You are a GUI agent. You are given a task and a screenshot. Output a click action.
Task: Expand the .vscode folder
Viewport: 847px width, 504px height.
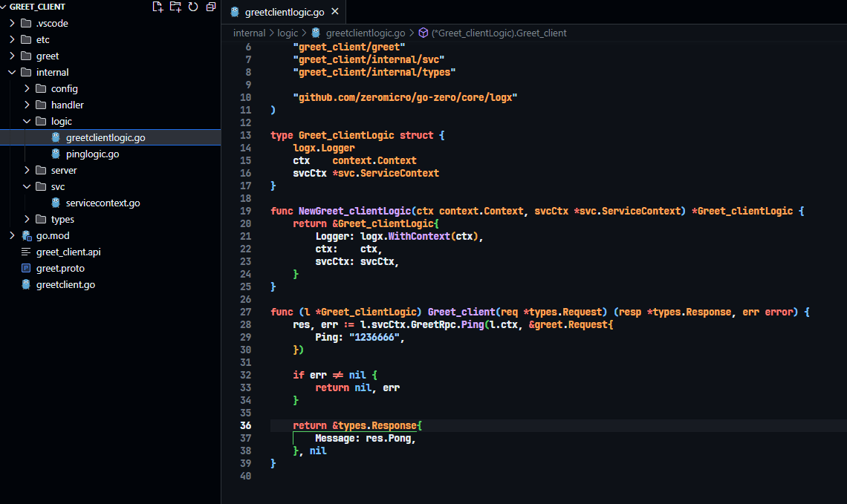pos(12,23)
